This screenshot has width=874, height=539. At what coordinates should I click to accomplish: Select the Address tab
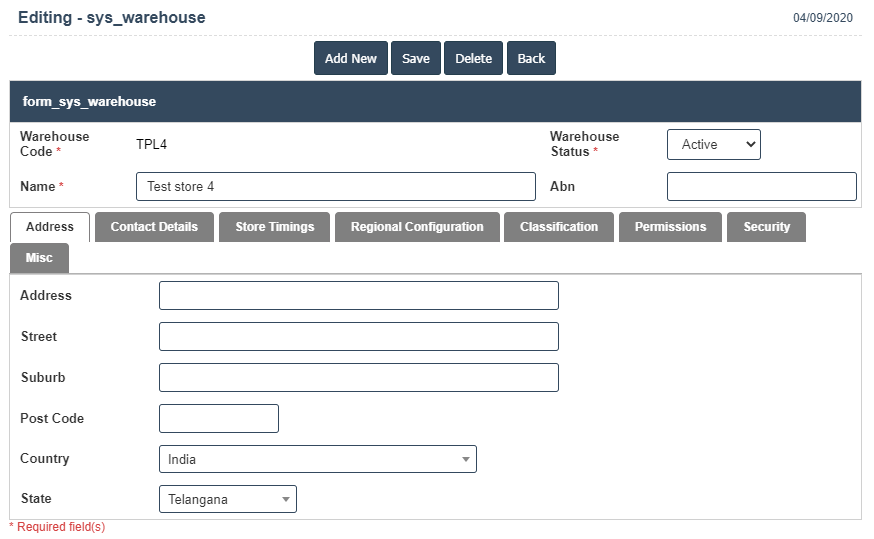click(49, 227)
